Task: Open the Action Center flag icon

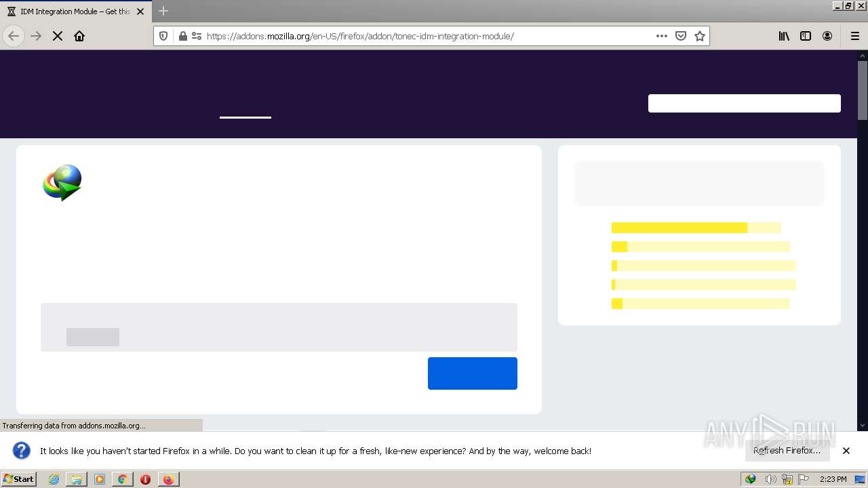Action: point(804,479)
